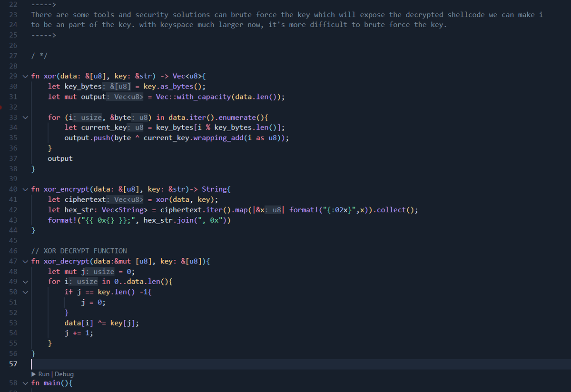Screen dimensions: 571x392
Task: Click line number 42 in the gutter
Action: click(x=13, y=210)
